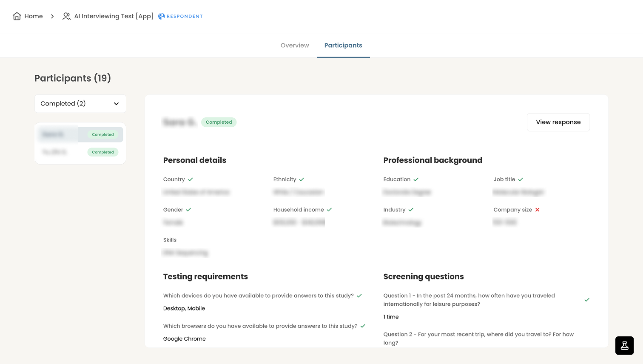Click the Respondent logo
The width and height of the screenshot is (643, 364).
[180, 16]
